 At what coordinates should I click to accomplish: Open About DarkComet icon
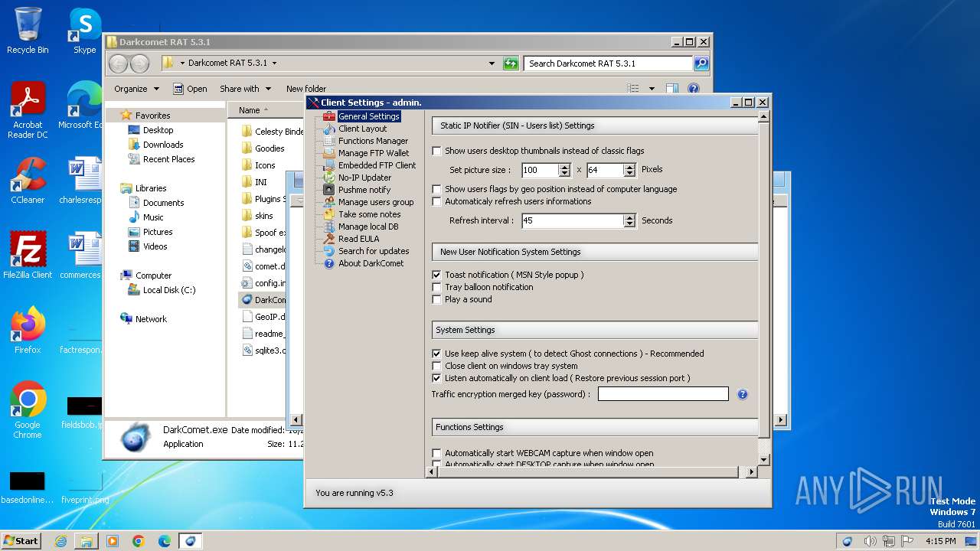329,263
